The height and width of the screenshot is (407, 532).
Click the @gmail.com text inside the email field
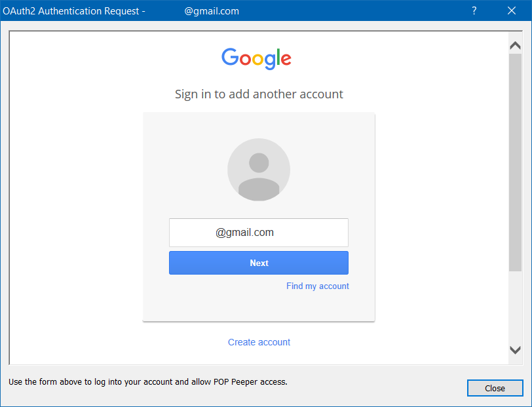[x=244, y=232]
